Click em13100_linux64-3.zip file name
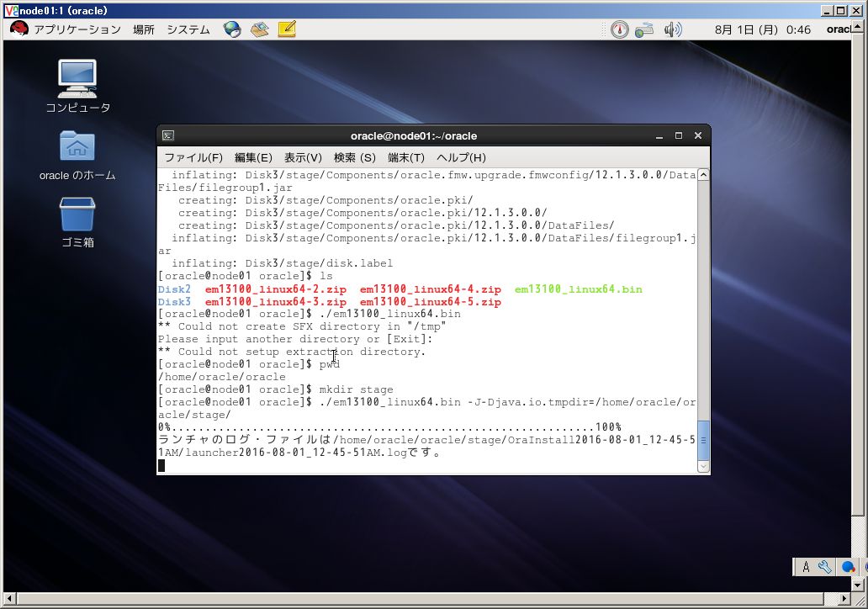 [276, 302]
